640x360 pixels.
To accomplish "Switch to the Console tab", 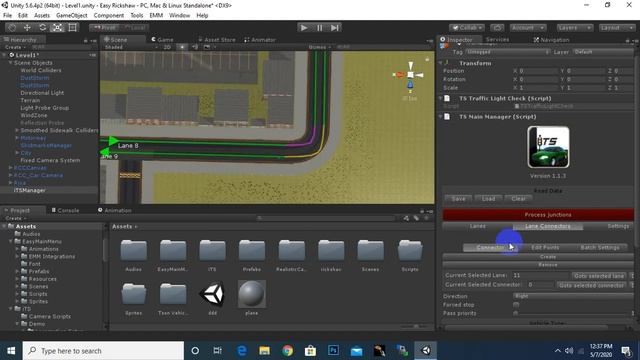I will pos(65,210).
